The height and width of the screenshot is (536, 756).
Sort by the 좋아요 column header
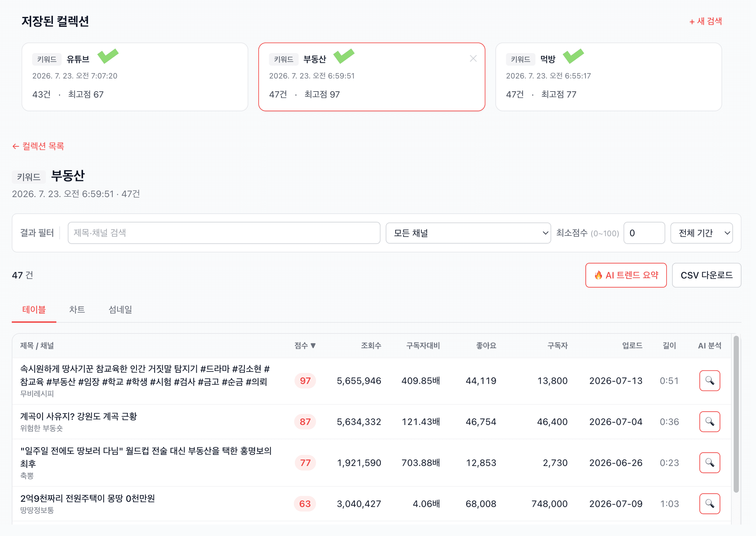click(x=486, y=346)
